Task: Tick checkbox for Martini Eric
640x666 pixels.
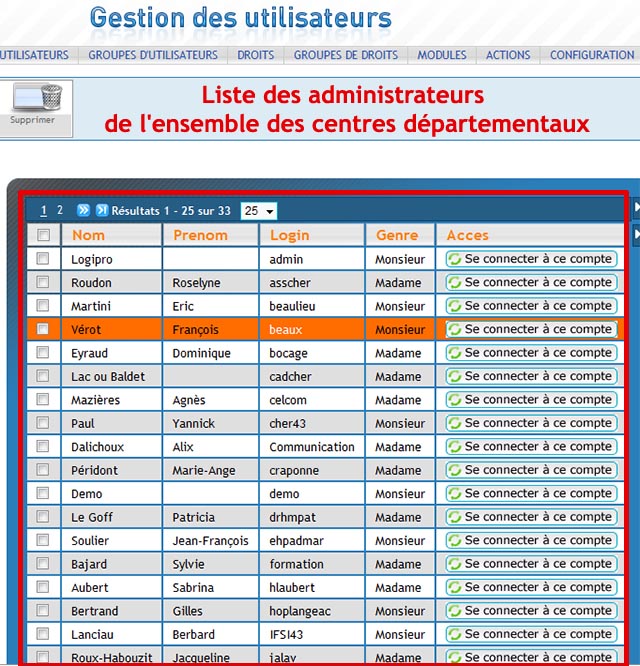Action: 42,305
